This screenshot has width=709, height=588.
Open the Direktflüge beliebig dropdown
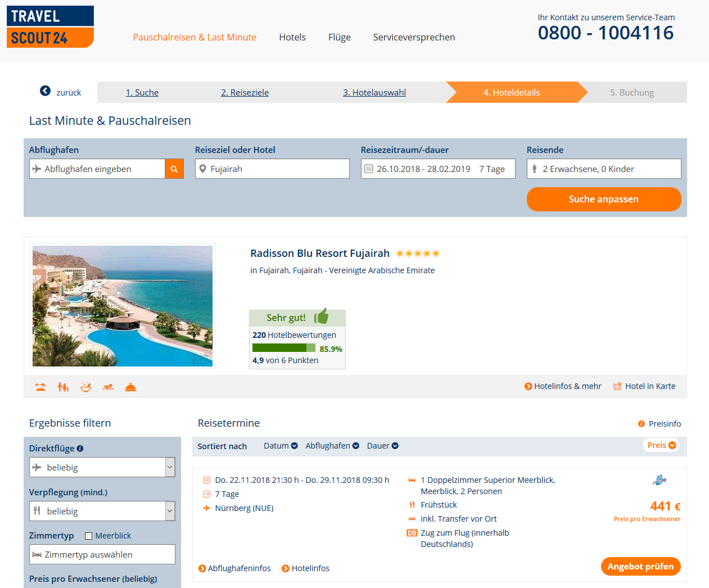tap(102, 467)
